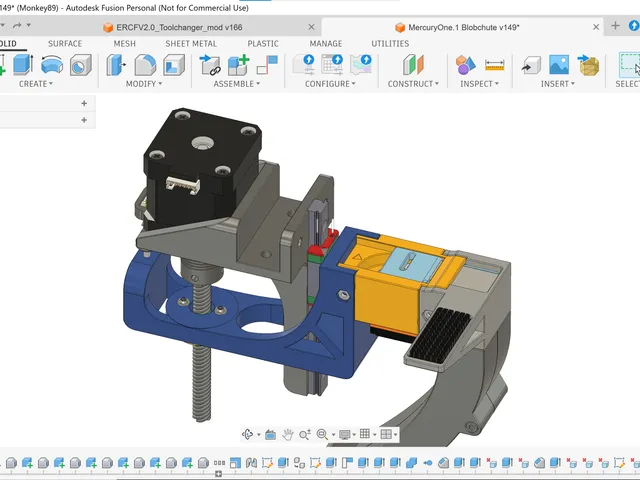The height and width of the screenshot is (480, 640).
Task: Activate the Orbit navigation tool
Action: tap(247, 434)
